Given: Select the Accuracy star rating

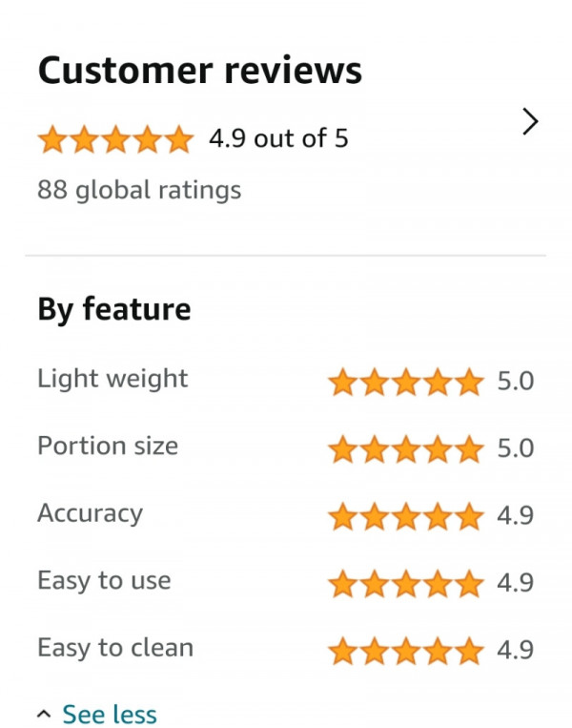Looking at the screenshot, I should [406, 516].
